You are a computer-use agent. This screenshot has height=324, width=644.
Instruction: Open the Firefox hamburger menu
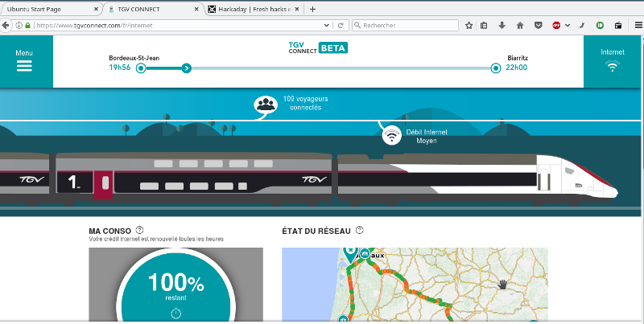638,26
